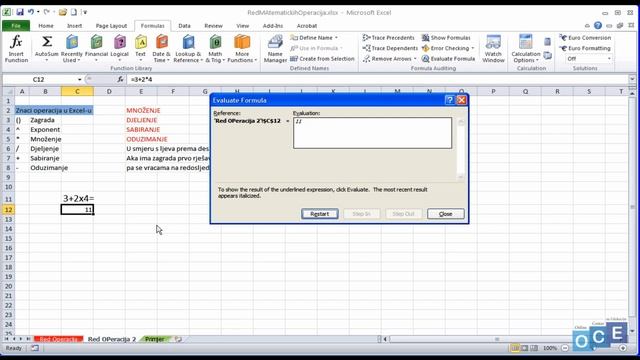The image size is (640, 360).
Task: Open Date & Time functions
Action: pos(161,49)
